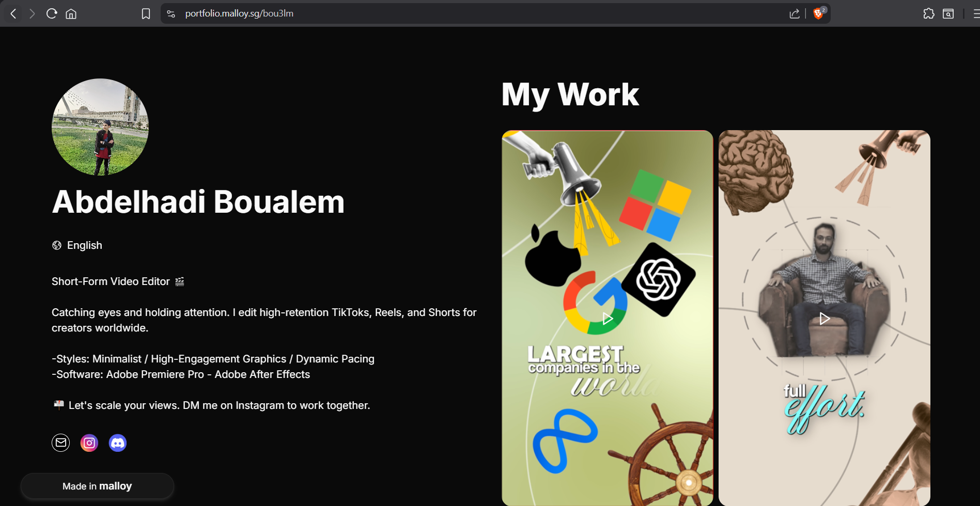
Task: Go forward to the next page
Action: click(x=32, y=13)
